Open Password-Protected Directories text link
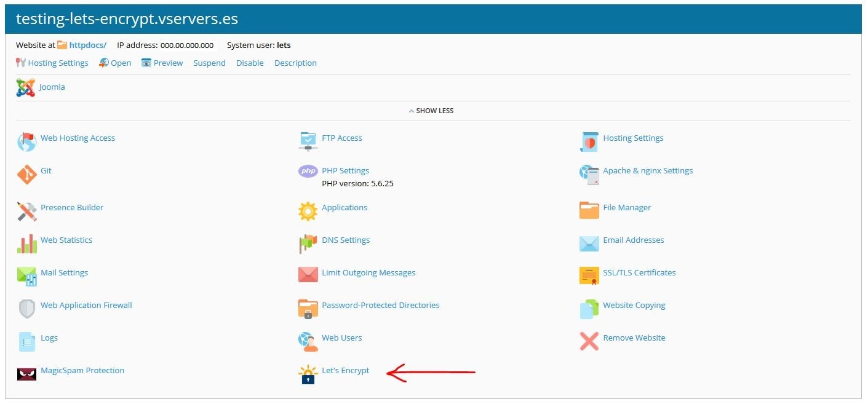This screenshot has height=407, width=868. point(381,305)
